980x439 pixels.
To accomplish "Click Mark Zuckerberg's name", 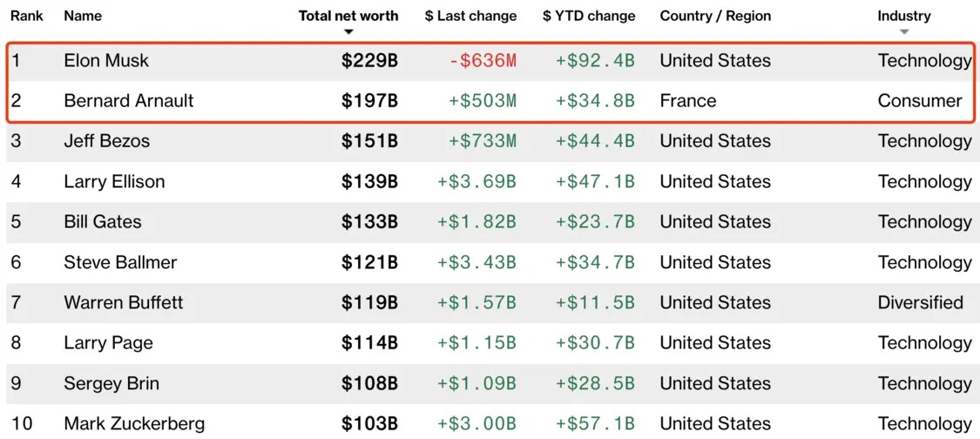I will coord(134,424).
